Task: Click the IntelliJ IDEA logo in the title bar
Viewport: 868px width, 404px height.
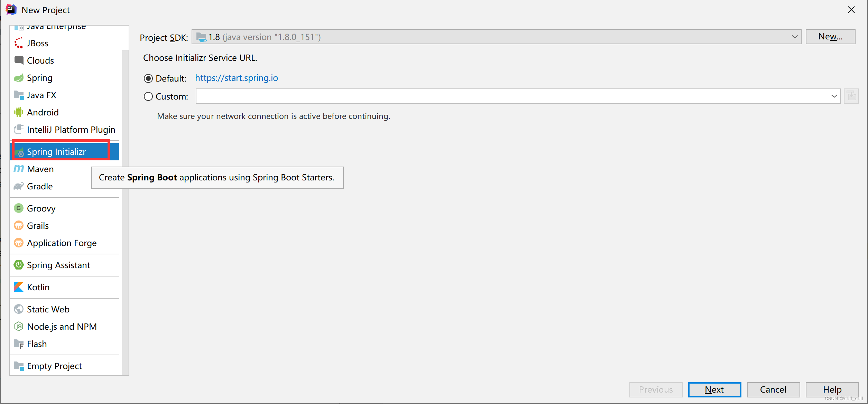Action: 11,10
